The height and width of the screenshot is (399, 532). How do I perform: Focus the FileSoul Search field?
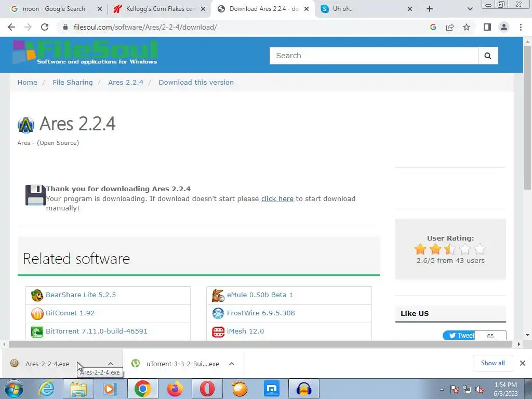[374, 56]
